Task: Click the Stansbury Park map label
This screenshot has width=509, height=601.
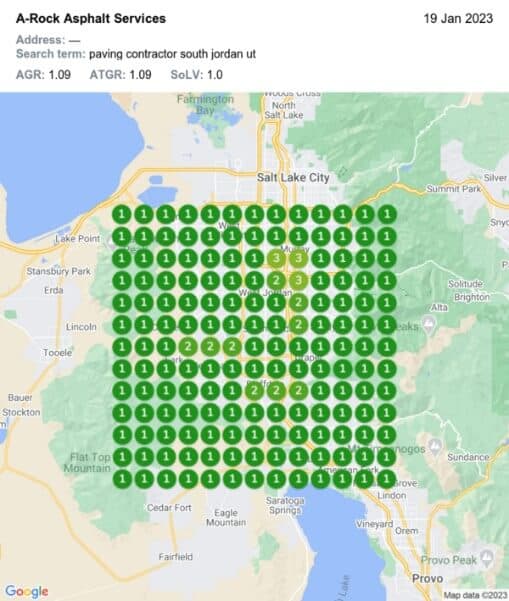Action: 59,271
